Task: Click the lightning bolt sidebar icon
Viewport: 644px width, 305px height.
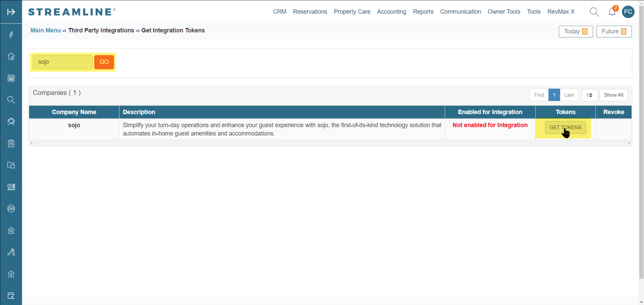Action: coord(11,34)
